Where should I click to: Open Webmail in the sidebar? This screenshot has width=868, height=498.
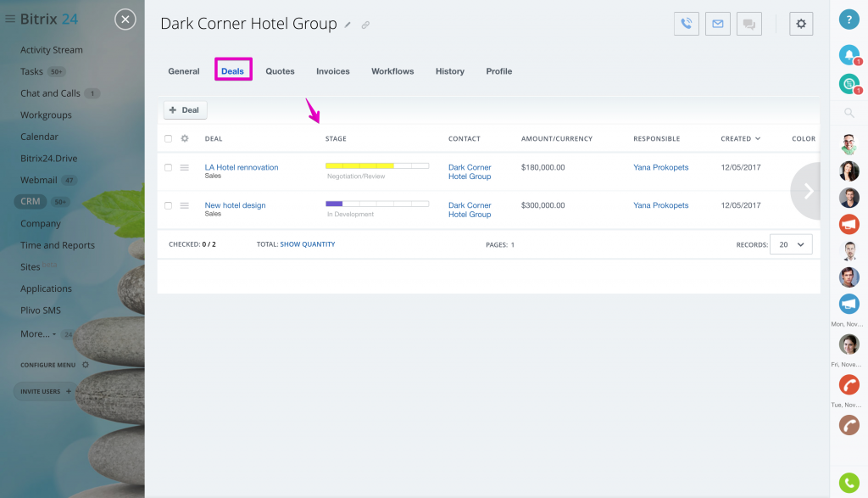point(39,180)
